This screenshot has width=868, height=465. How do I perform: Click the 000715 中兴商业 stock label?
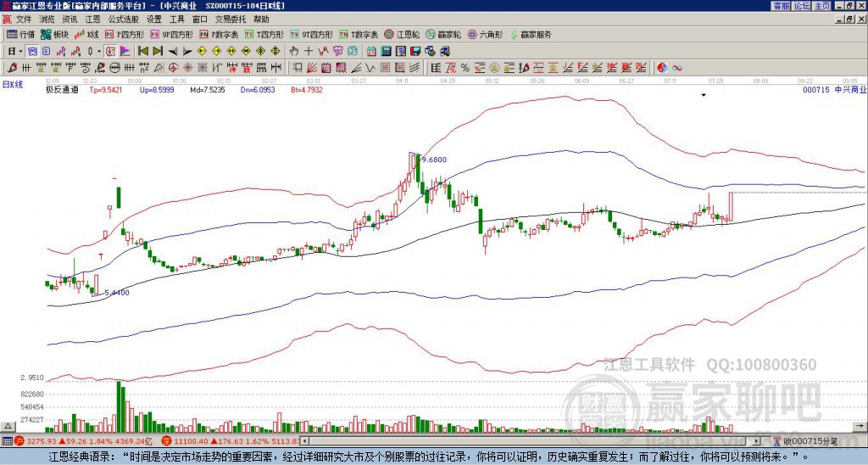pos(834,89)
